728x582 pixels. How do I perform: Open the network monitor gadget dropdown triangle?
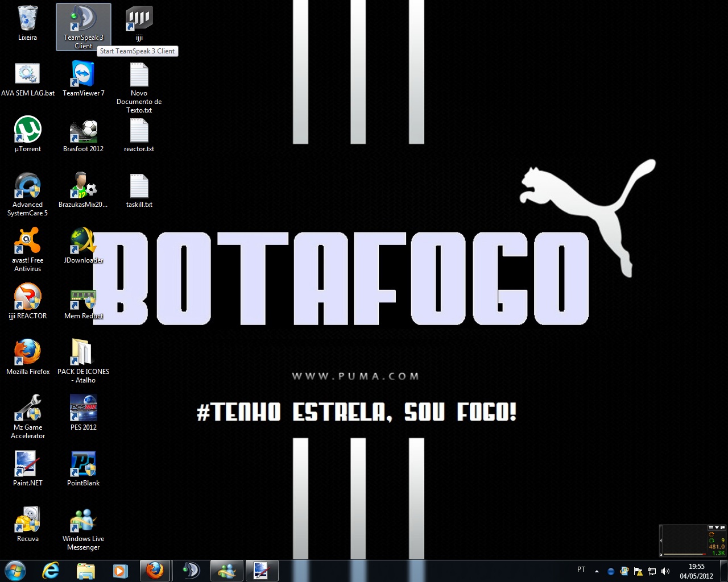coord(717,528)
